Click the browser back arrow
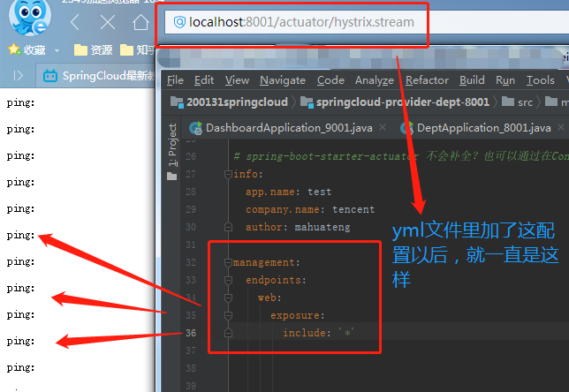 pos(75,22)
